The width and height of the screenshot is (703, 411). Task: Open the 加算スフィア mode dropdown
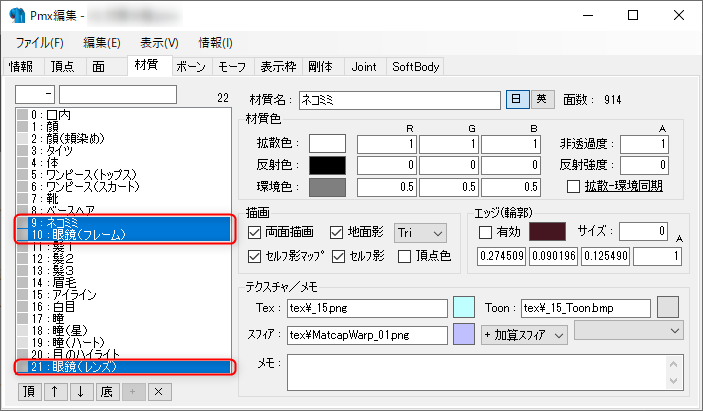[x=524, y=335]
